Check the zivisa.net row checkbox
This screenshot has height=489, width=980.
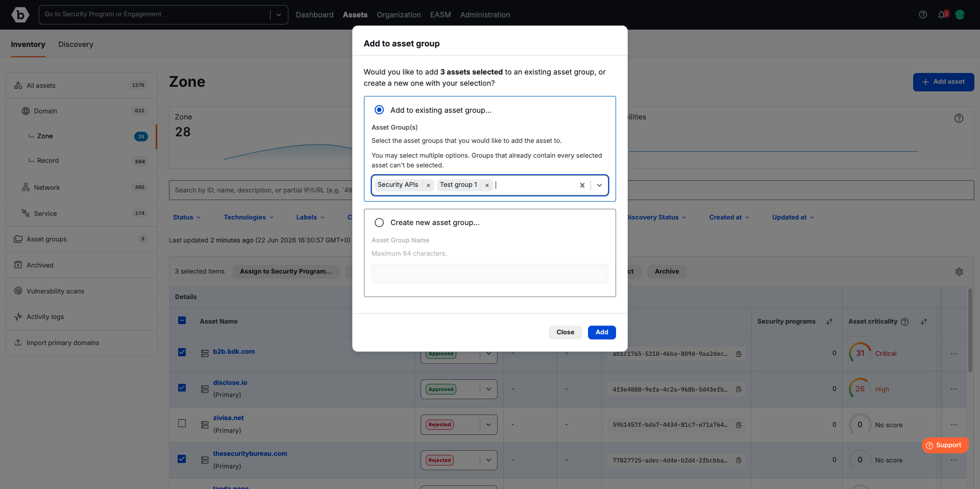[182, 423]
